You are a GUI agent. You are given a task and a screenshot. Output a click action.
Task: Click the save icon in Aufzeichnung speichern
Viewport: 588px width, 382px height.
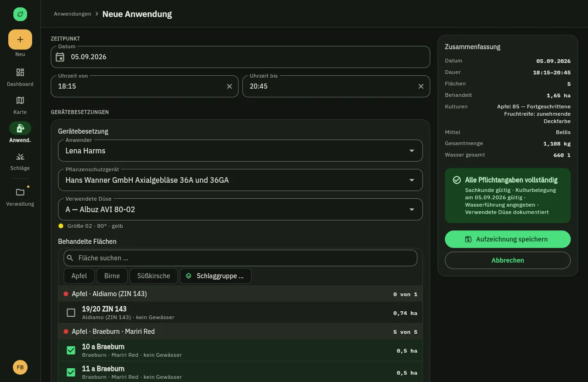[469, 239]
